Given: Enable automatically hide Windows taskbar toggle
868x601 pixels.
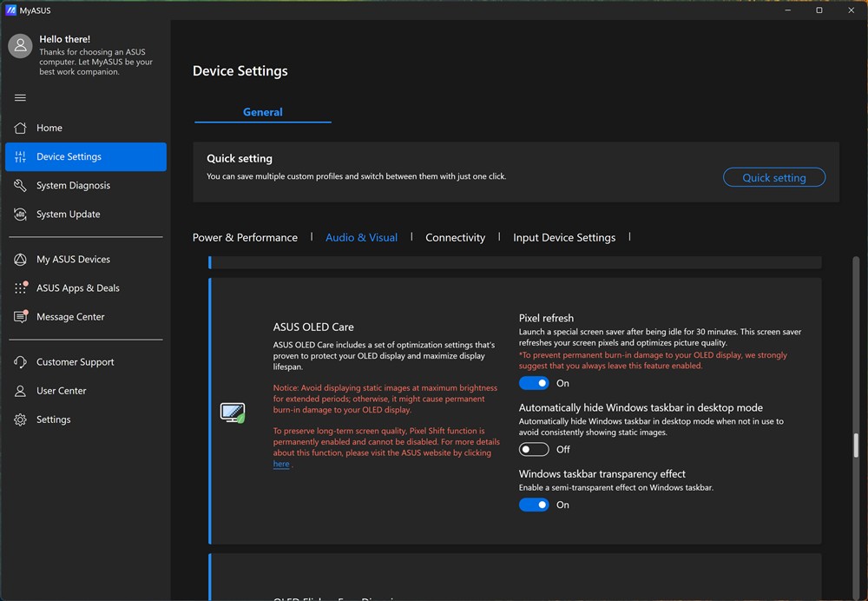Looking at the screenshot, I should [x=534, y=449].
